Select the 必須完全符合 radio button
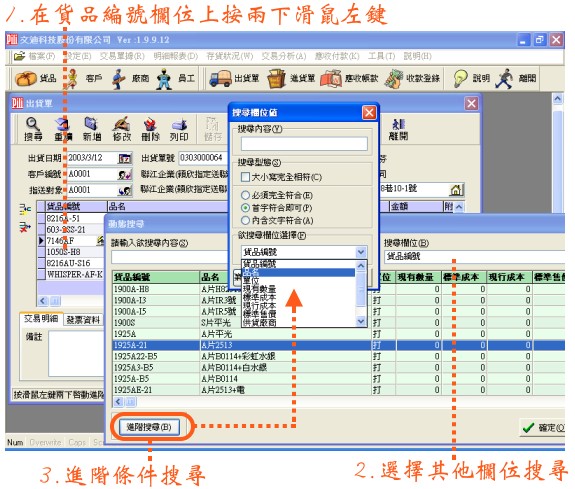The image size is (575, 489). click(245, 195)
